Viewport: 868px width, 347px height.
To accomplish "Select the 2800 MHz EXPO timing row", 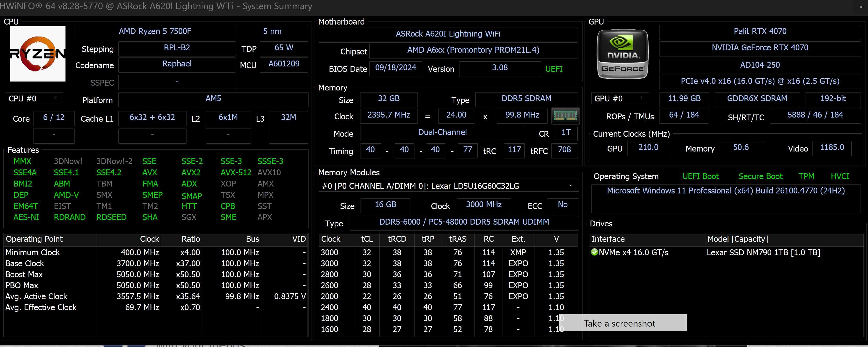I will [448, 274].
